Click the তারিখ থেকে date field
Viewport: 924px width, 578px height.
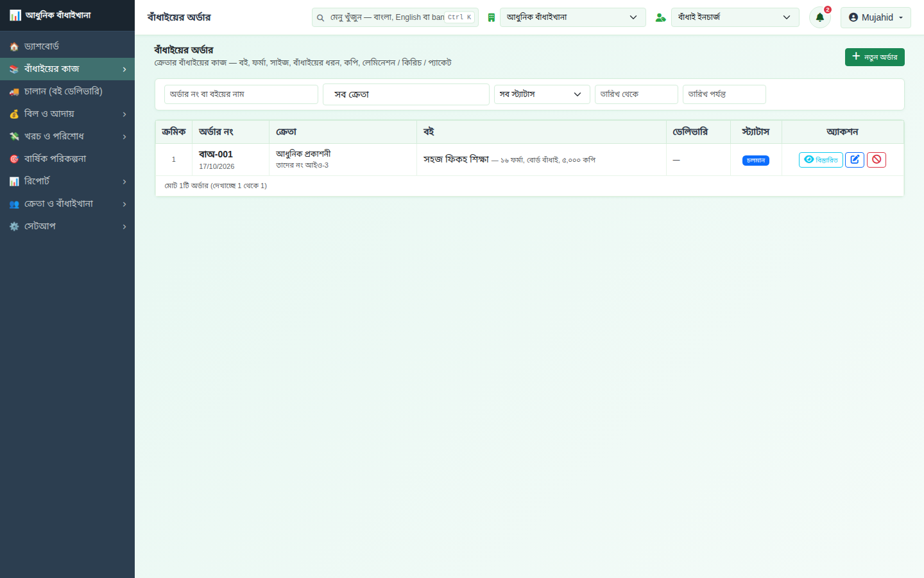(637, 94)
